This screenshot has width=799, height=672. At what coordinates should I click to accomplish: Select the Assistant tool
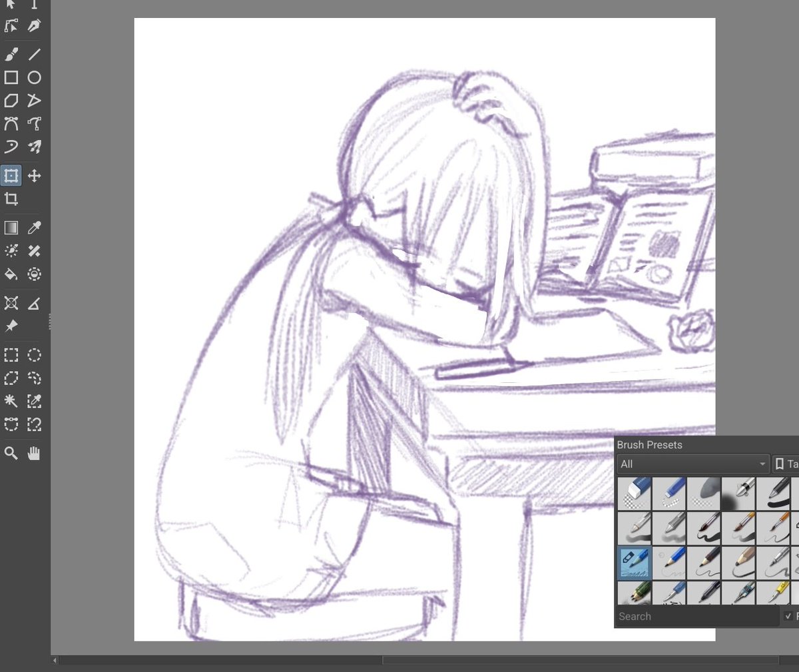coord(11,303)
